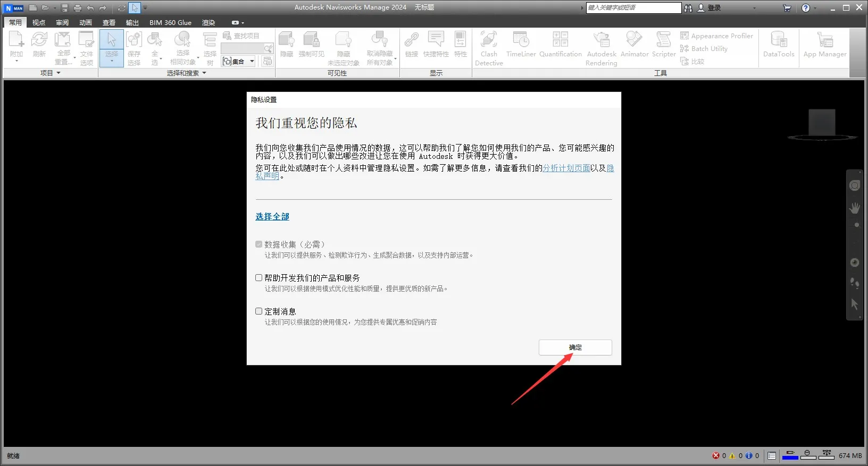Enable 帮助开发我们的产品和服务 checkbox

(259, 278)
